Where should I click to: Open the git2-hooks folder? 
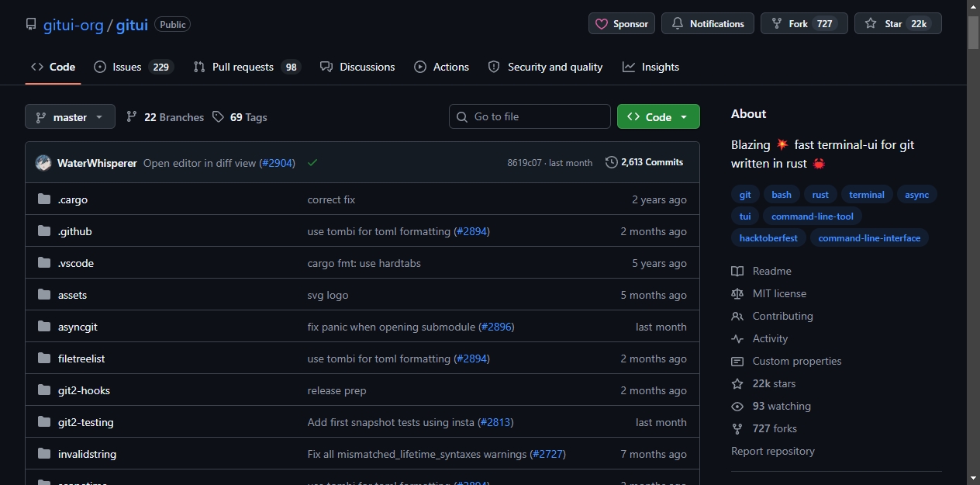pyautogui.click(x=84, y=390)
